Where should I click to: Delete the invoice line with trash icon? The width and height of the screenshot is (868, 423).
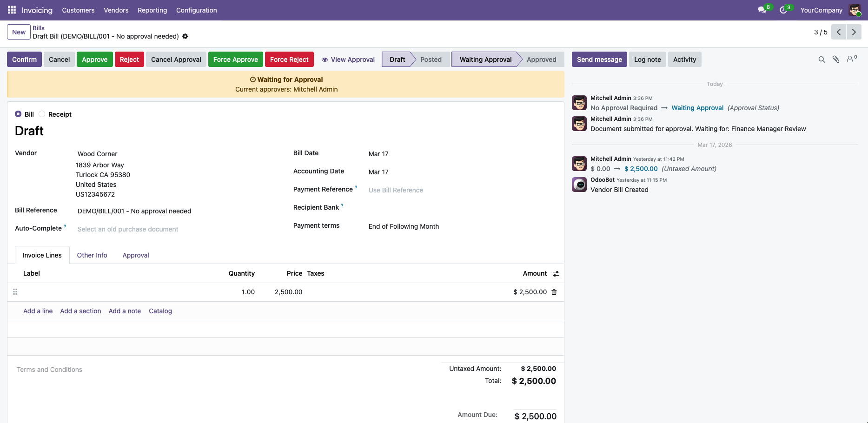(x=554, y=292)
